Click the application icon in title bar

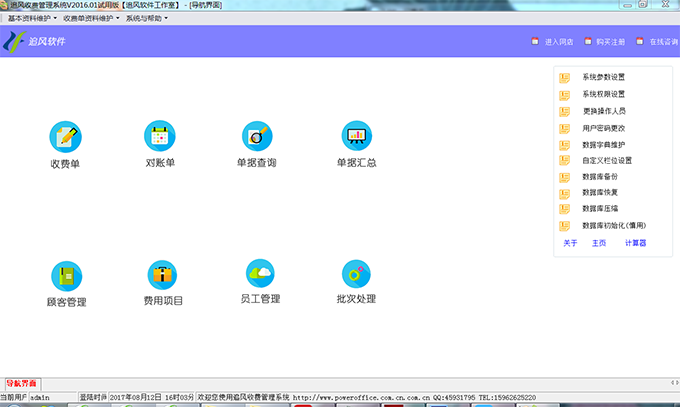pyautogui.click(x=4, y=5)
